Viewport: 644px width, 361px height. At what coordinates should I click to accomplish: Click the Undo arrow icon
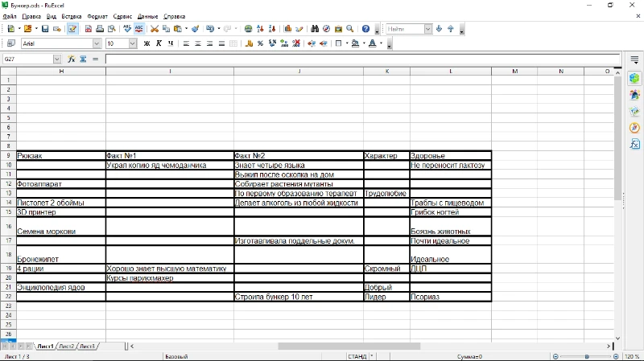pos(210,29)
